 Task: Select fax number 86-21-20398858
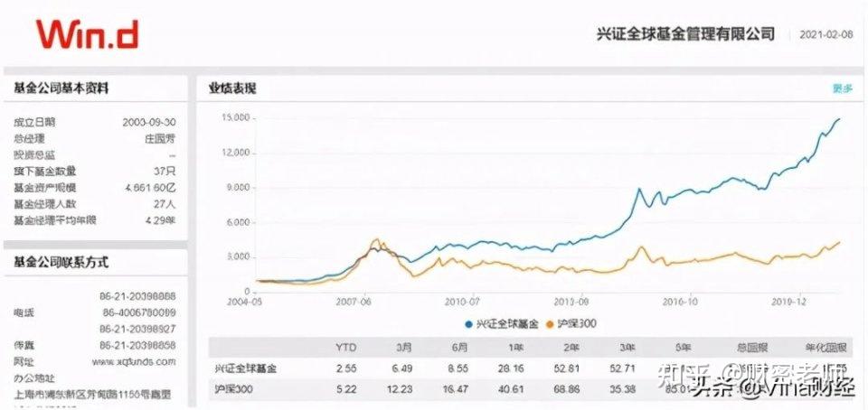(137, 345)
